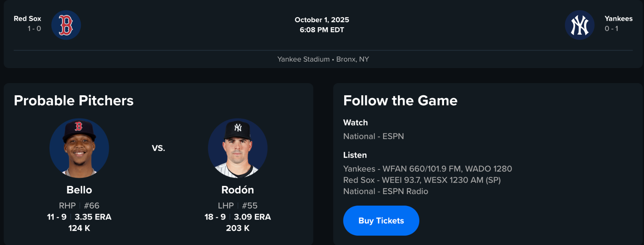Select the Yankees team name
Image resolution: width=644 pixels, height=245 pixels.
(618, 19)
